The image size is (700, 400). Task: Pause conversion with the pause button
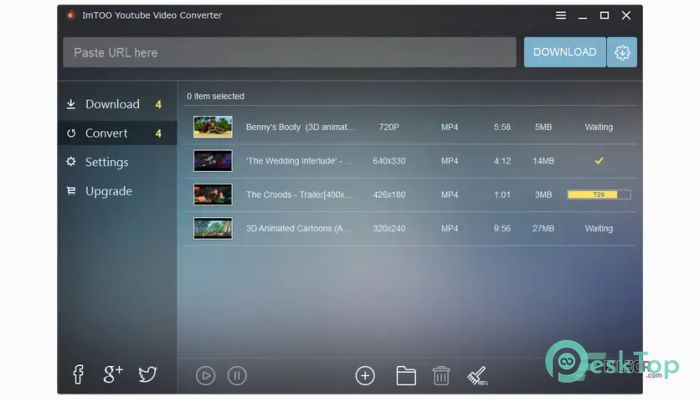click(x=237, y=376)
